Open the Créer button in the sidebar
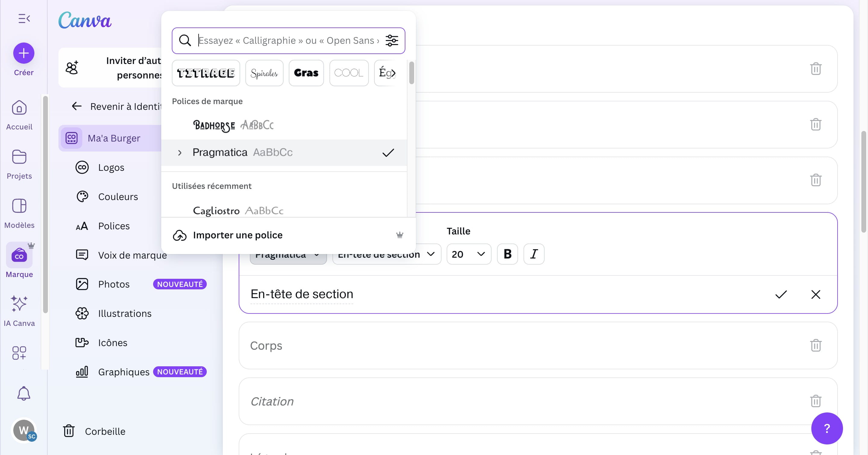 24,53
